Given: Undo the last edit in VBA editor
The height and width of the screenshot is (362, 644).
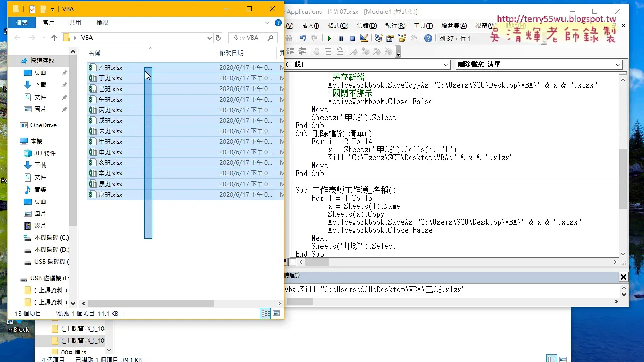Looking at the screenshot, I should 303,38.
